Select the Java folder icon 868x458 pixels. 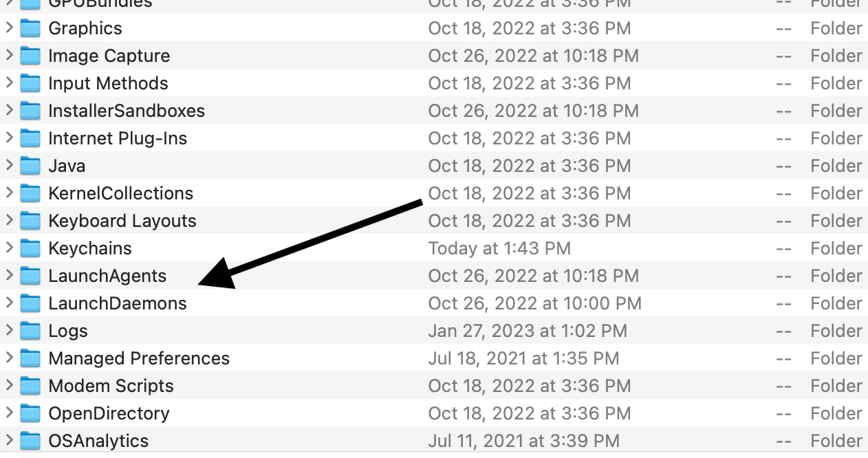pyautogui.click(x=30, y=166)
